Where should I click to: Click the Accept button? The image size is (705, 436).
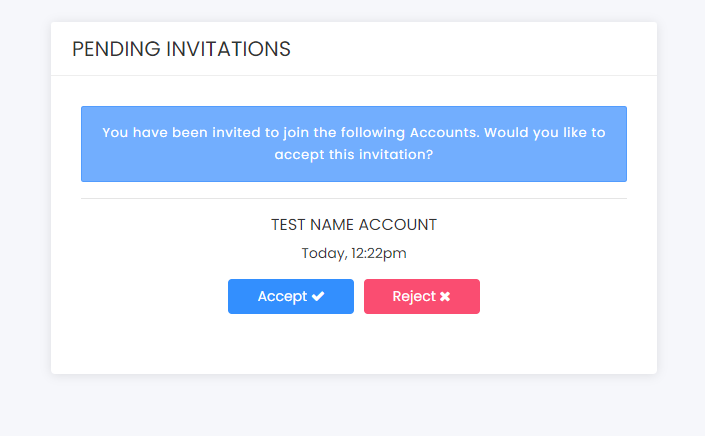point(290,296)
